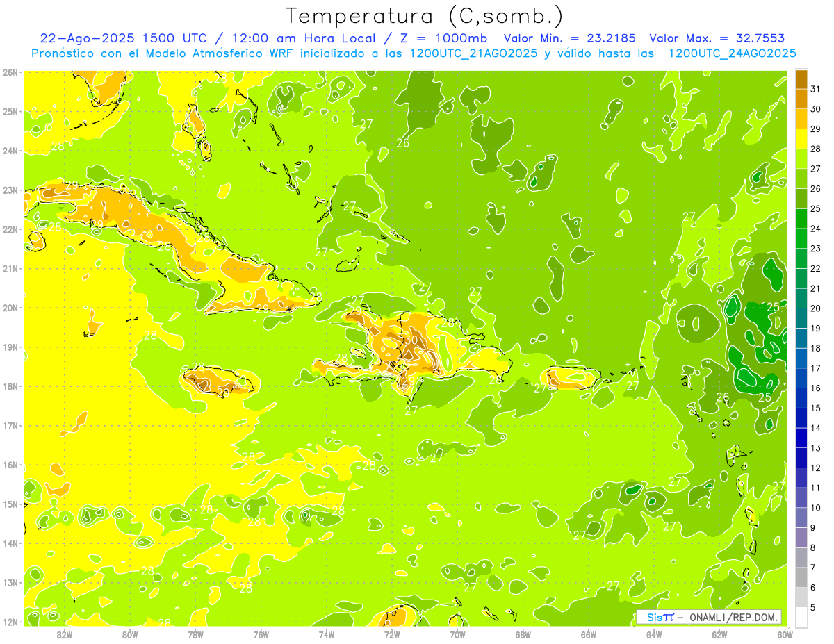Click the legend value "28"

tap(815, 149)
